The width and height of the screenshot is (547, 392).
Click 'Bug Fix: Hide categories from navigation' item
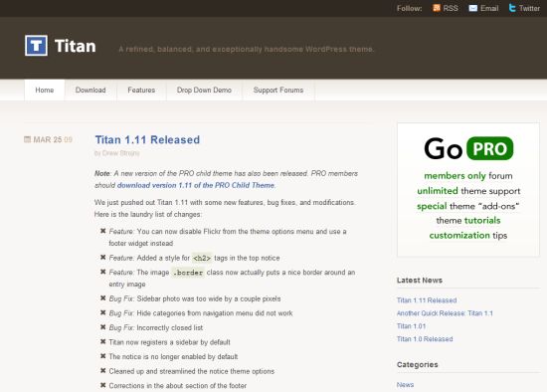coord(201,313)
